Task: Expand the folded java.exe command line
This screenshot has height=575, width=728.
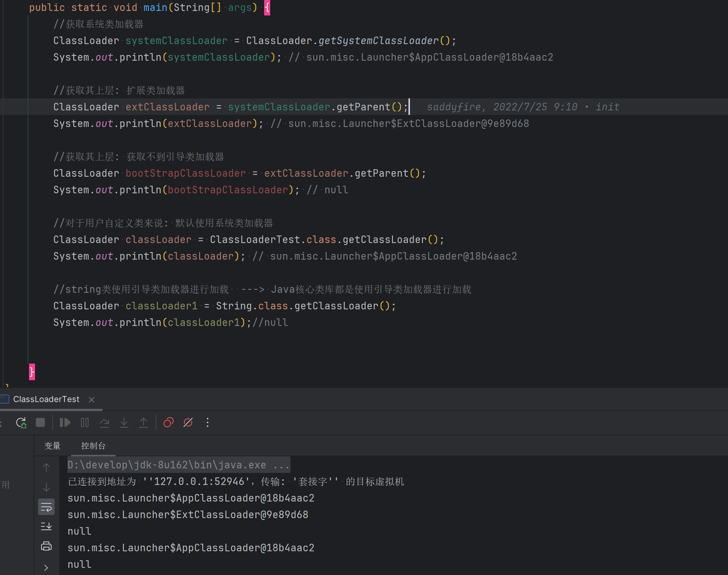Action: click(x=281, y=465)
